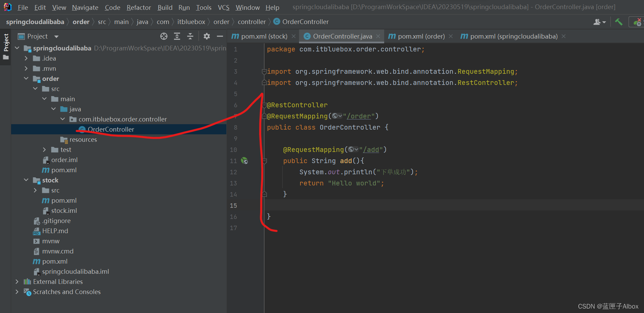Click Collapse All icon in Project panel
Viewport: 644px width, 313px height.
tap(190, 36)
